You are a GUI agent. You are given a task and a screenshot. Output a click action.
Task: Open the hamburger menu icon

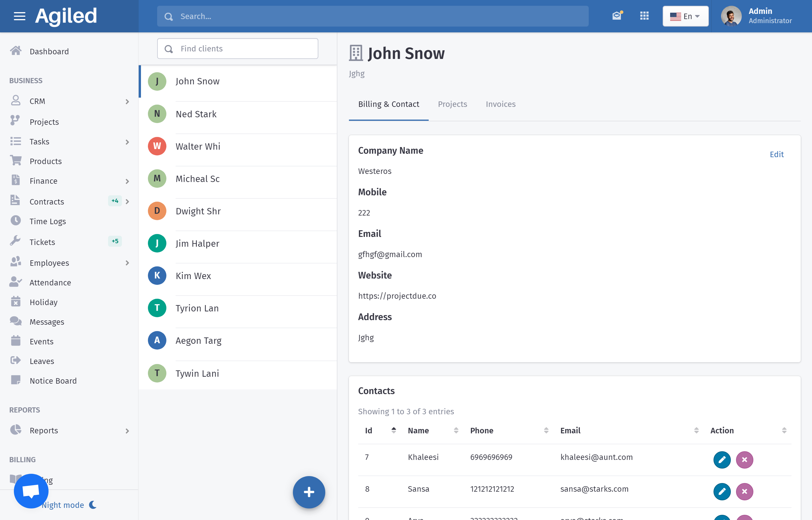coord(20,16)
